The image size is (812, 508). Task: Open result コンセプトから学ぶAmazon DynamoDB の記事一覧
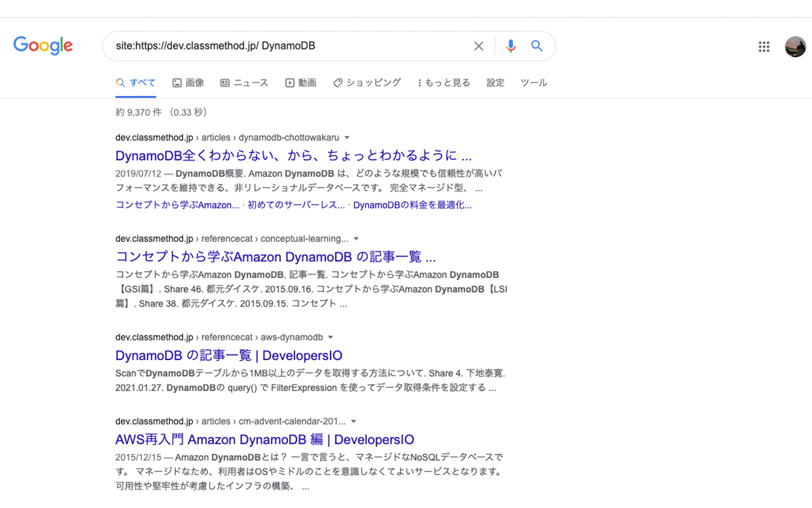pyautogui.click(x=275, y=257)
